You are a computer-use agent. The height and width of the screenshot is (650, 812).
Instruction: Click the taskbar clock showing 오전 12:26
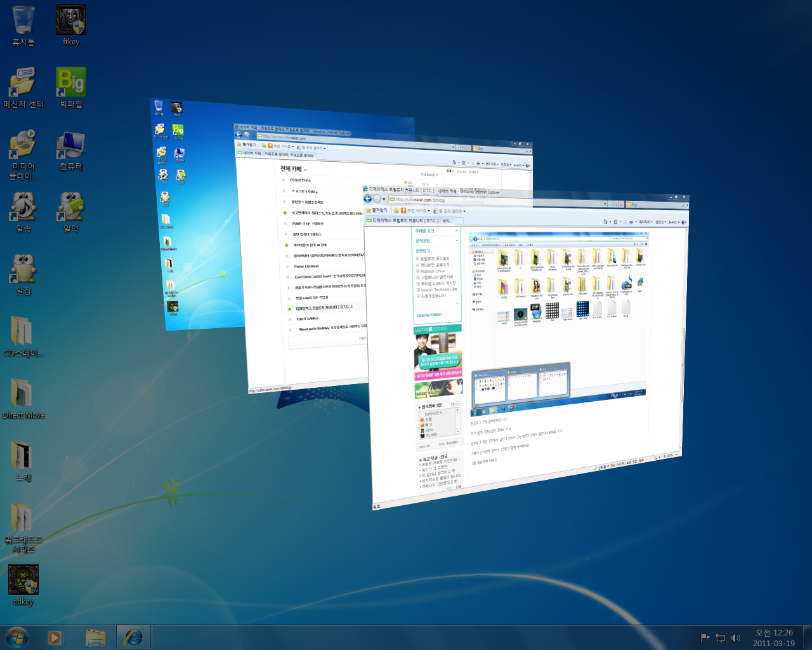774,637
